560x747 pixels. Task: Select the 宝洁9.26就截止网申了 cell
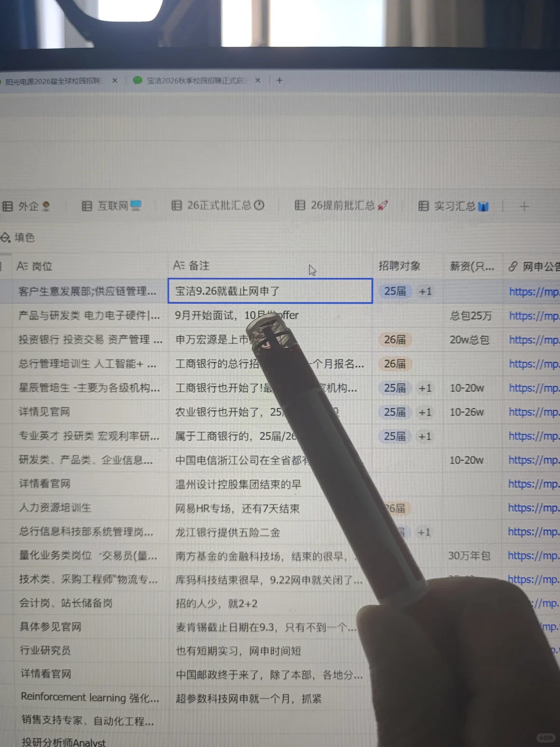(270, 291)
